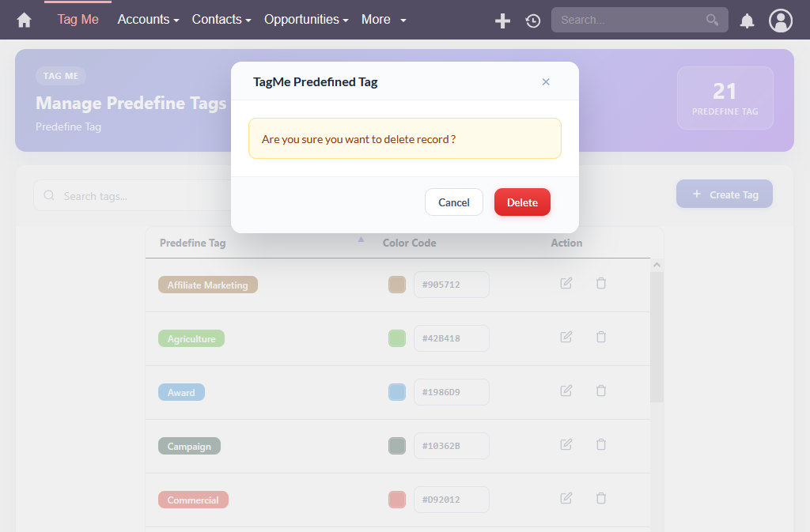Click the #D92012 color code field
Screen dimensions: 810x532
point(452,500)
